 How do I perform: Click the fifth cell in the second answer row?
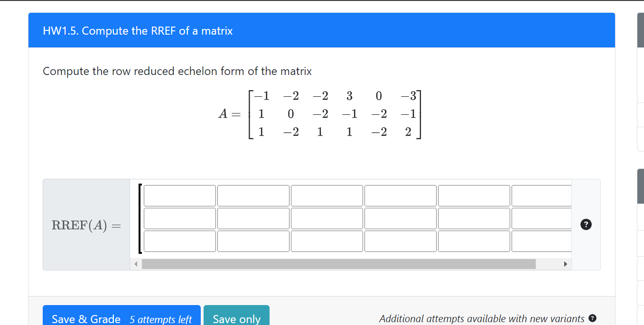[474, 218]
